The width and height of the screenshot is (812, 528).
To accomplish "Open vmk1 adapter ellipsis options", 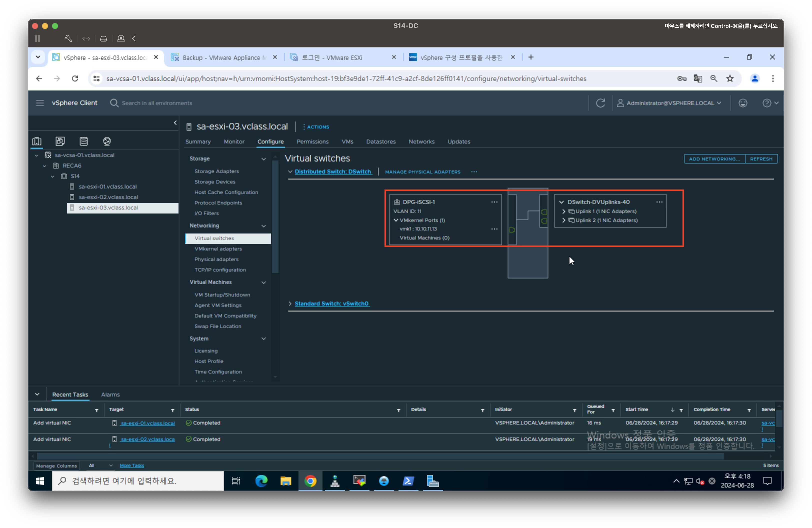I will click(x=494, y=229).
